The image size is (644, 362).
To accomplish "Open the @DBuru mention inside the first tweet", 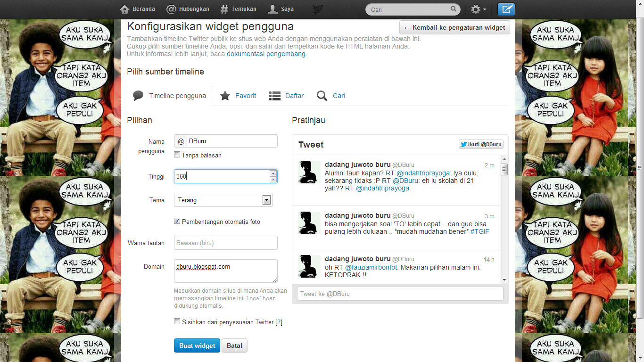I will [405, 181].
